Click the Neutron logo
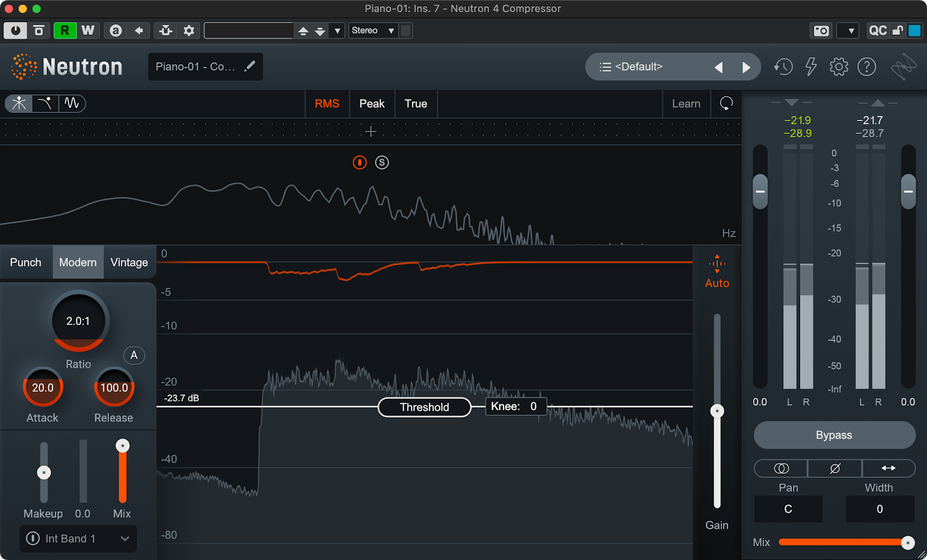This screenshot has width=927, height=560. 67,67
